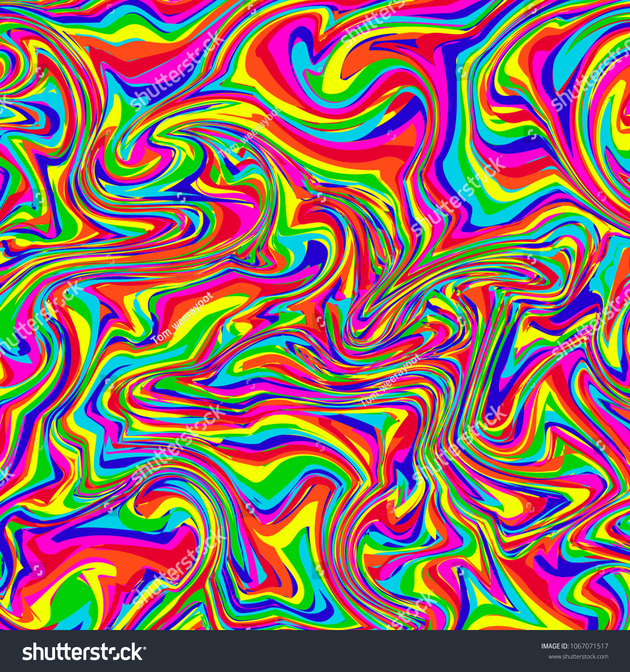Click the IMAGE ID: 1067071517 text
Image resolution: width=630 pixels, height=672 pixels.
[x=574, y=646]
